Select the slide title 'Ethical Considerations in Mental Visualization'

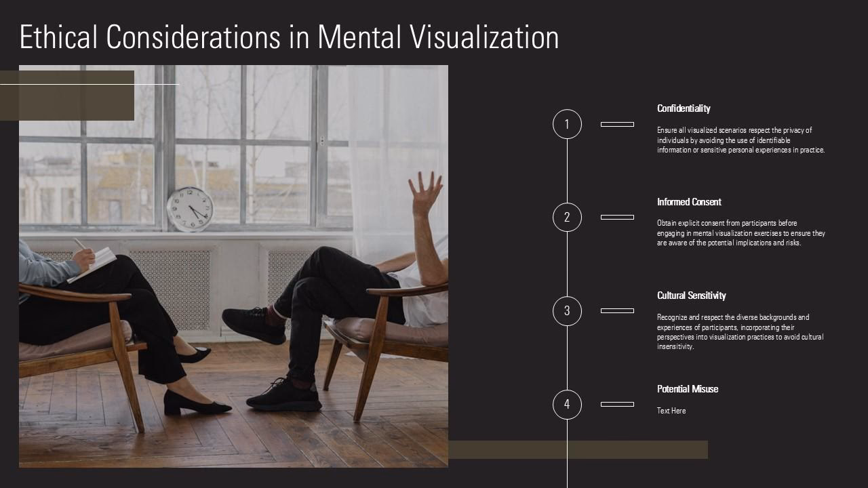click(x=290, y=37)
